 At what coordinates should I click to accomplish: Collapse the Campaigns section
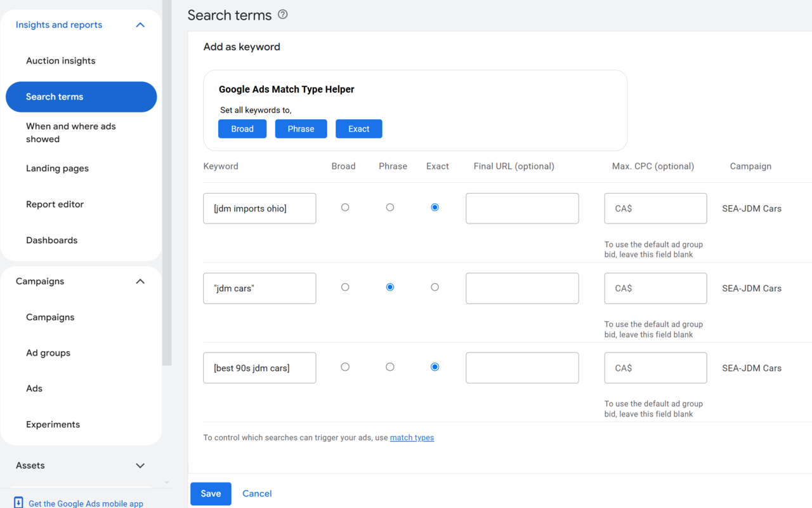pyautogui.click(x=140, y=281)
